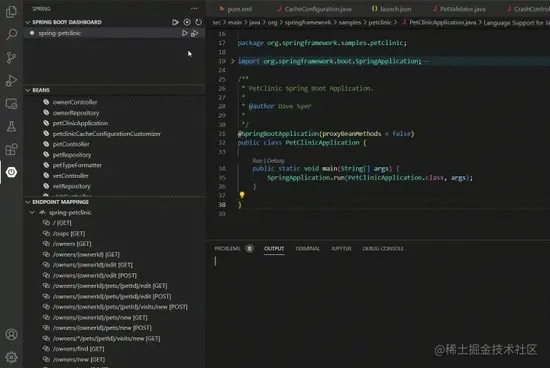This screenshot has width=550, height=368.
Task: Open the Run and Debug view
Action: pyautogui.click(x=11, y=80)
